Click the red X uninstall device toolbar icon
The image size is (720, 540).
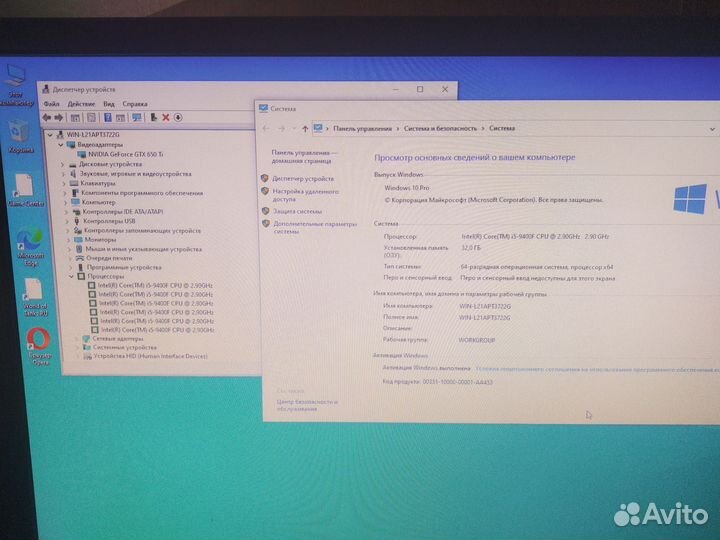click(x=166, y=117)
